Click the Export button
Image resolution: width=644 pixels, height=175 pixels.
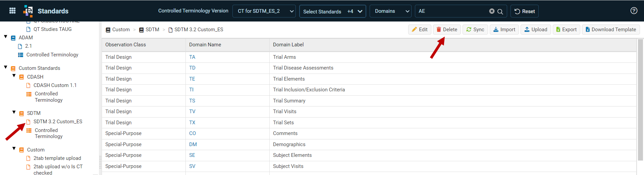click(567, 30)
